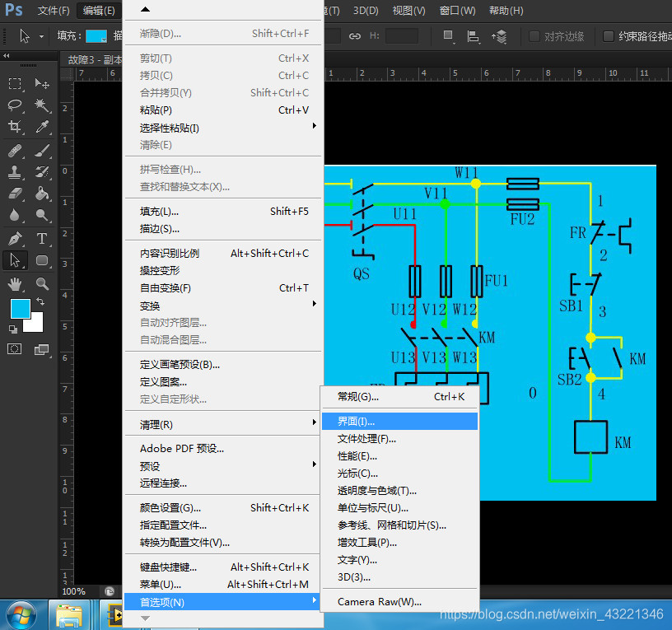Select the Move tool
Image resolution: width=672 pixels, height=630 pixels.
(x=42, y=83)
